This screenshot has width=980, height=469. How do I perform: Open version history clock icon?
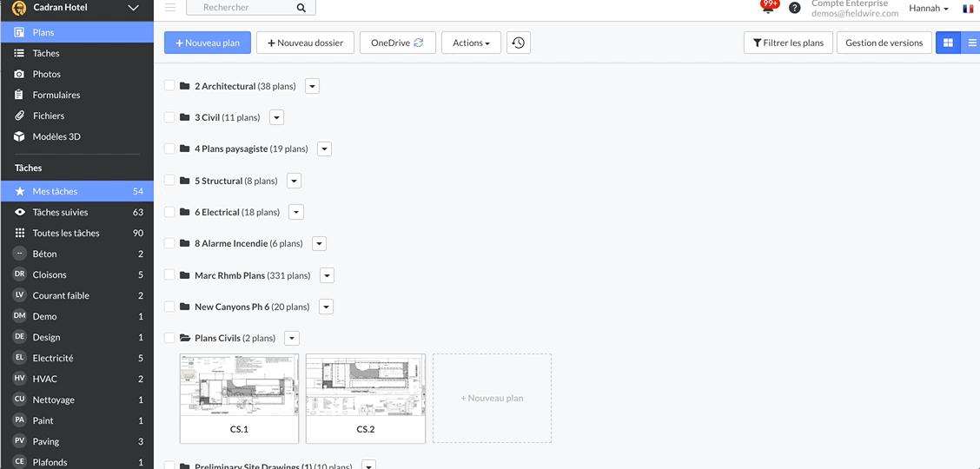(x=519, y=43)
